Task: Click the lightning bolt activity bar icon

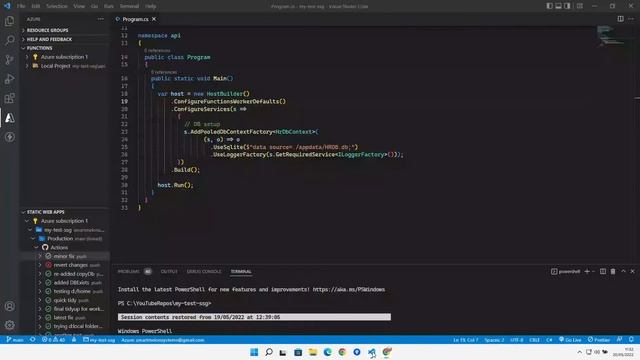Action: pyautogui.click(x=9, y=137)
